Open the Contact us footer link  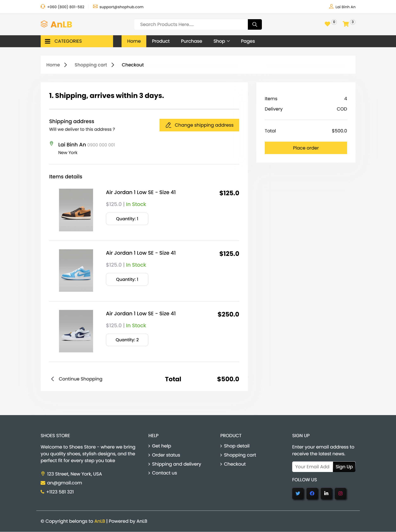pyautogui.click(x=164, y=473)
